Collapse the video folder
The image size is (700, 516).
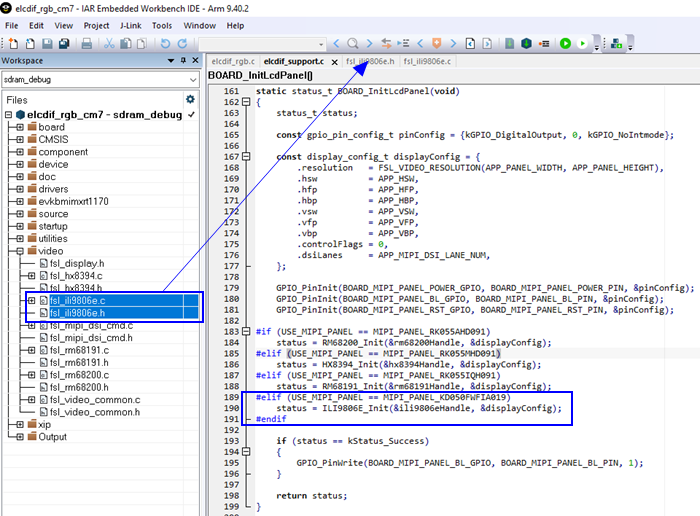pyautogui.click(x=20, y=251)
